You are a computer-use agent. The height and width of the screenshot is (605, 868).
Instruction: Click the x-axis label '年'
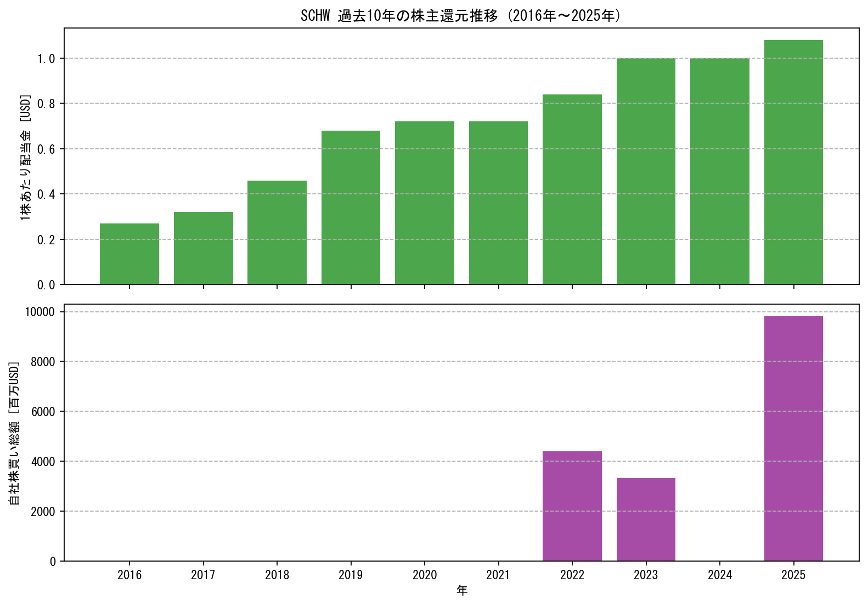click(x=462, y=591)
